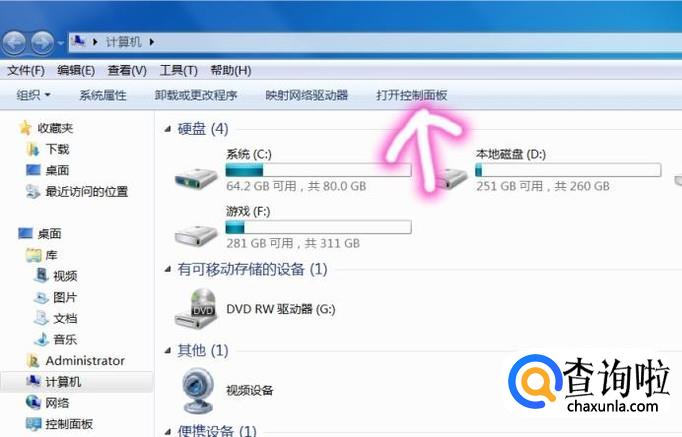
Task: Click the 计算机 address bar breadcrumb
Action: (124, 42)
